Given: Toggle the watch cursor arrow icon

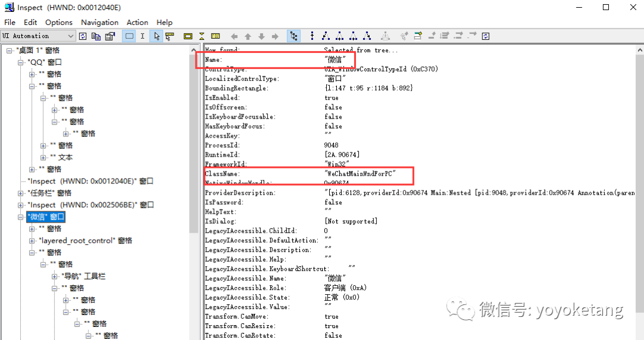Looking at the screenshot, I should click(156, 36).
